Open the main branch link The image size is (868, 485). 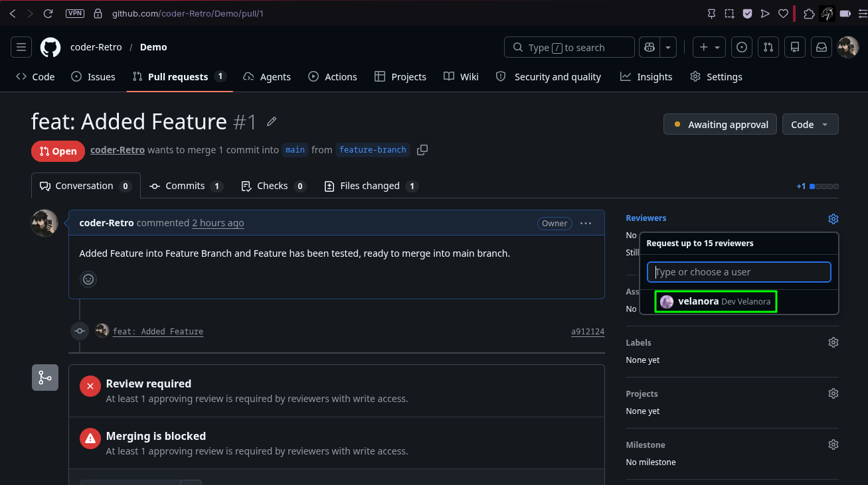click(x=295, y=150)
